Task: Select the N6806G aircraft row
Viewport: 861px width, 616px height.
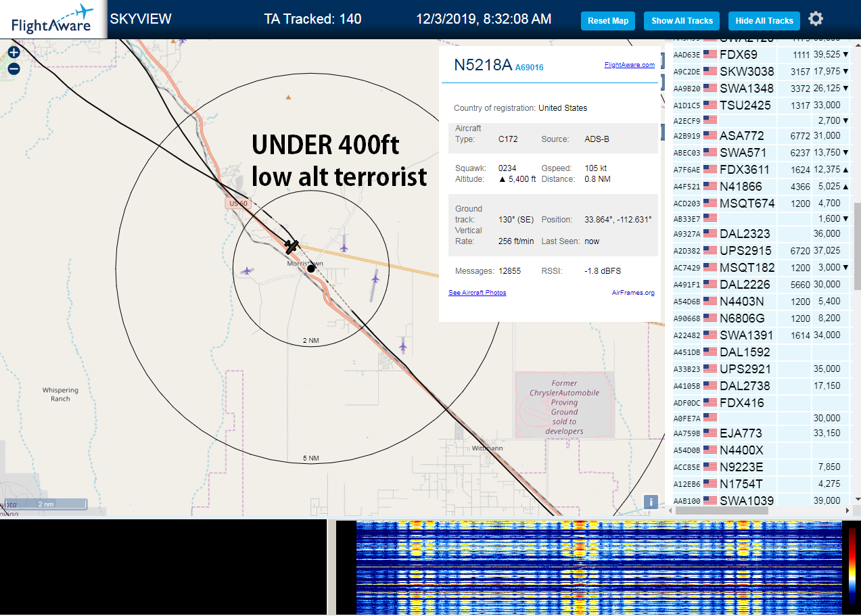Action: (x=762, y=318)
